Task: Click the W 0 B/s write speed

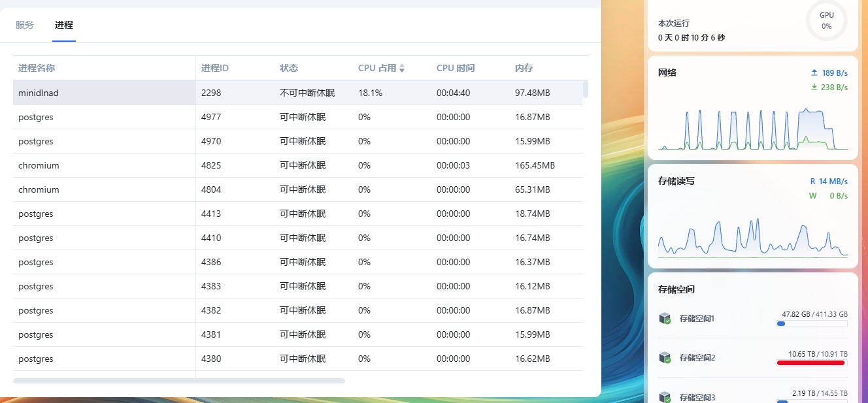Action: coord(829,195)
